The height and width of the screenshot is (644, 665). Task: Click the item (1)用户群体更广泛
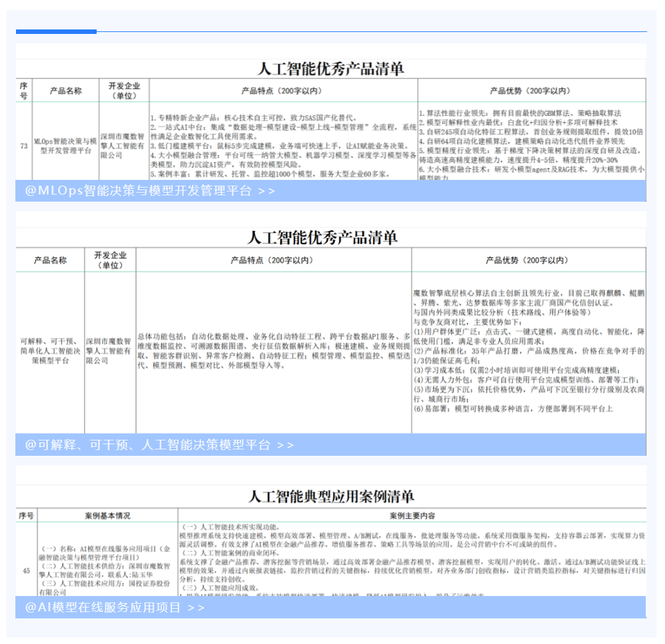[529, 337]
